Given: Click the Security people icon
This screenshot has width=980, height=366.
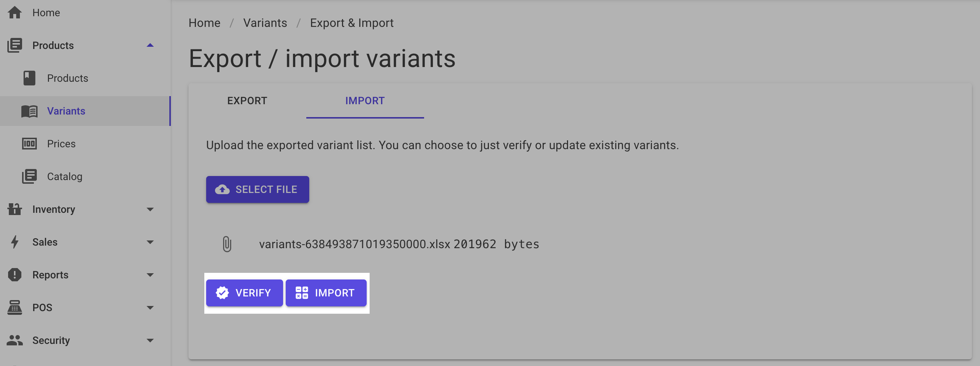Looking at the screenshot, I should coord(14,340).
